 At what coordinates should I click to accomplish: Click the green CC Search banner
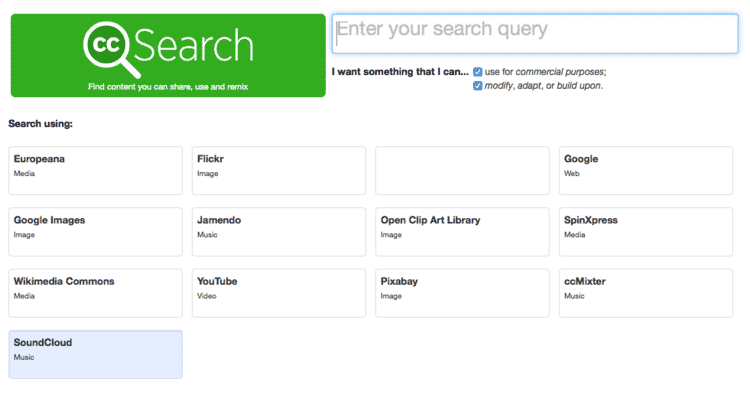coord(168,55)
